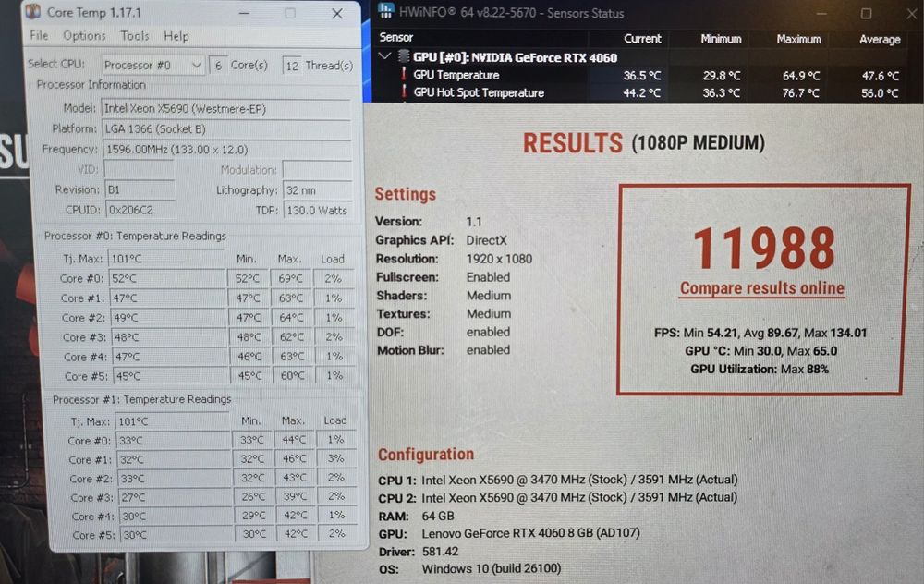Click Processor #1 Core #1 load value 3%
Screen dimensions: 924x584
(x=335, y=458)
